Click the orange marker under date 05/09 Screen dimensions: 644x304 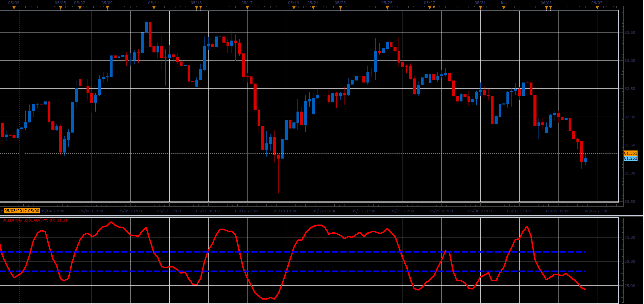coord(107,8)
